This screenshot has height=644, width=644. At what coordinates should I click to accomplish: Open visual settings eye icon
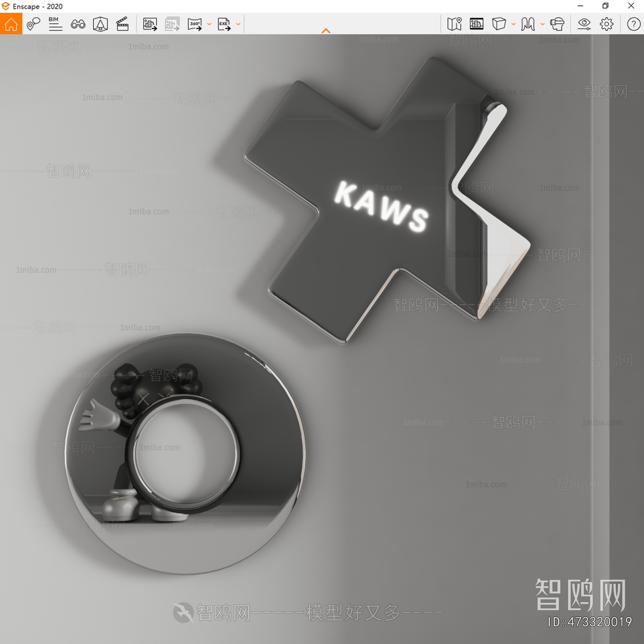[x=584, y=24]
